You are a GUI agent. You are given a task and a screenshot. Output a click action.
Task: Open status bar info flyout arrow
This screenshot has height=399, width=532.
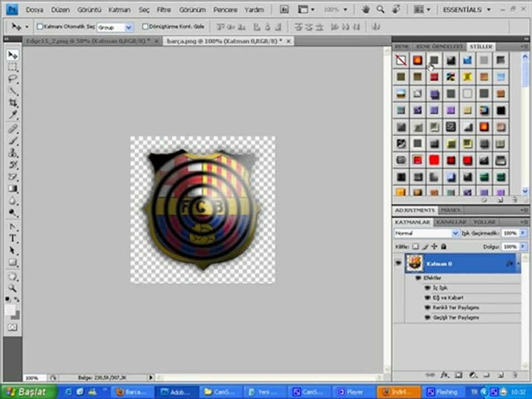point(151,377)
